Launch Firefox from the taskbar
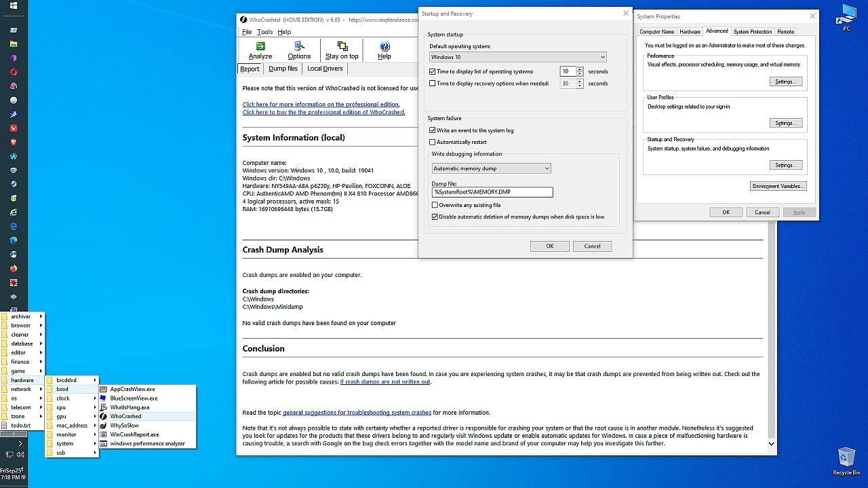 click(14, 268)
